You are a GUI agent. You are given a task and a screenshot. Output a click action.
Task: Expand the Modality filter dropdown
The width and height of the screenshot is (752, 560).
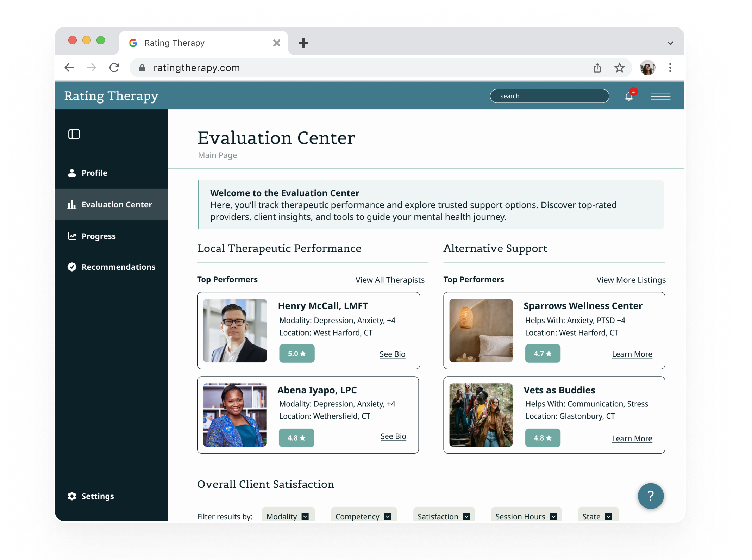point(288,516)
